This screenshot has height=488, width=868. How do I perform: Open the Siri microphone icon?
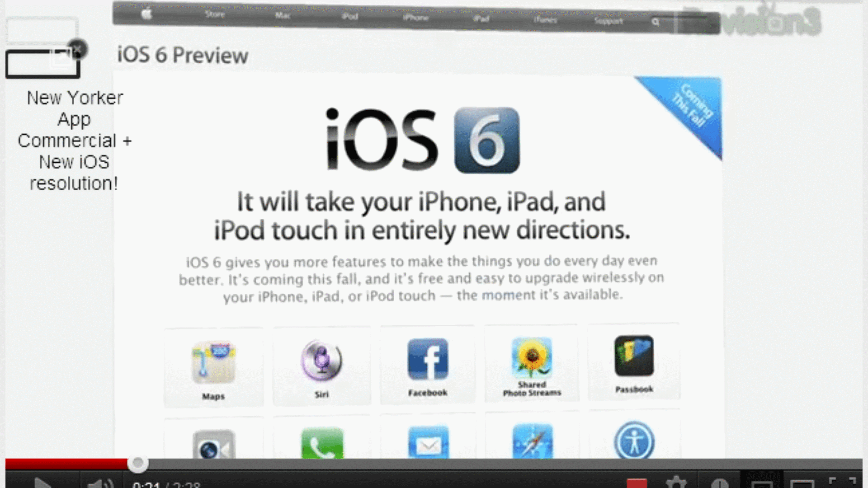(x=322, y=361)
